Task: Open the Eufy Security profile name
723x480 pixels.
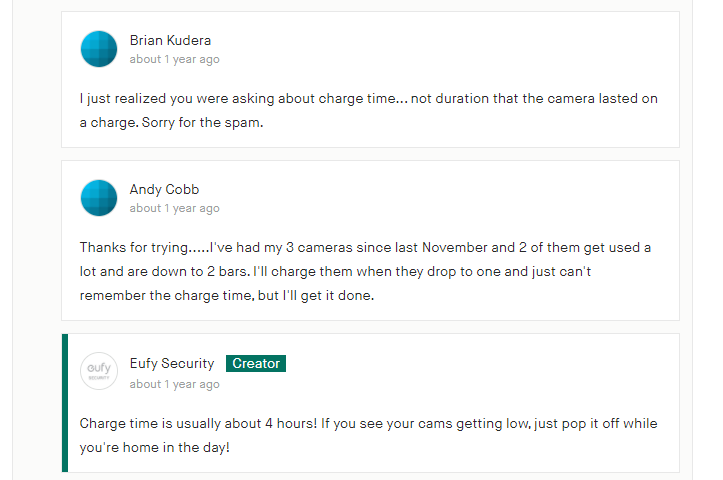Action: pyautogui.click(x=172, y=363)
